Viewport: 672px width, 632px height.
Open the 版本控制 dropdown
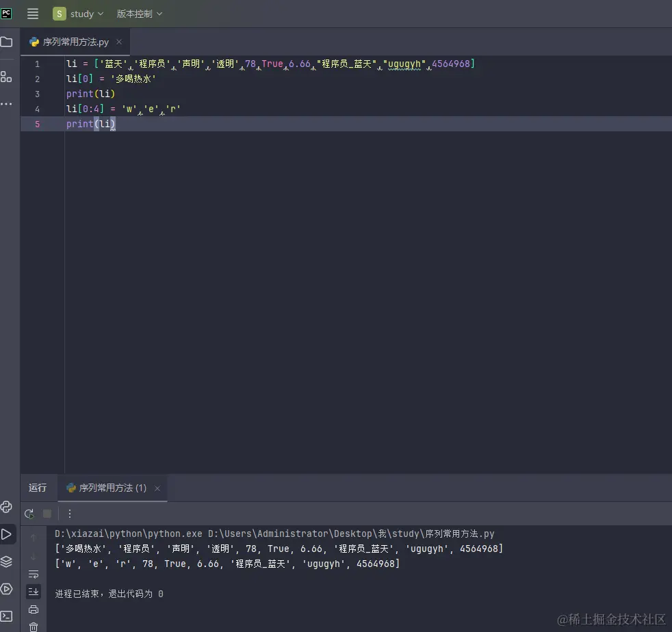pos(140,14)
